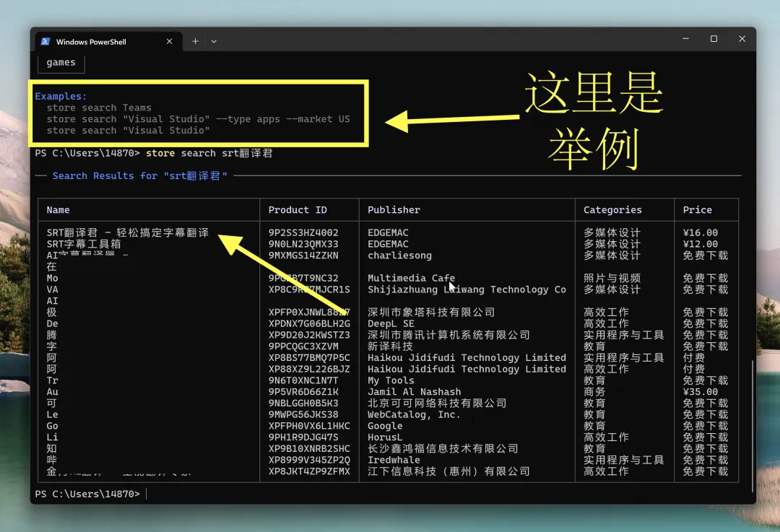Click the 商务 category cell
This screenshot has height=532, width=780.
click(594, 392)
